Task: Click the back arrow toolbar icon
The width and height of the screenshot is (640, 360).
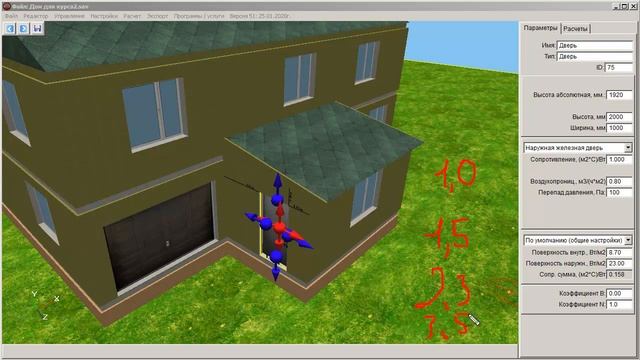Action: click(x=10, y=28)
